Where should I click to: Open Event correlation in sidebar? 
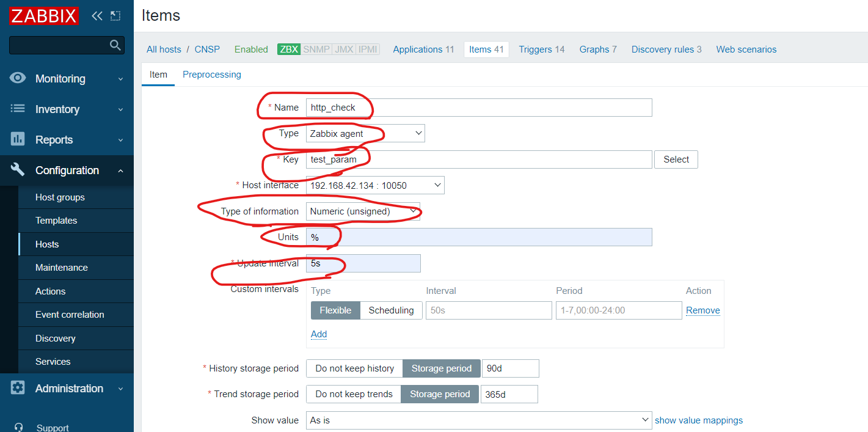[x=76, y=315]
